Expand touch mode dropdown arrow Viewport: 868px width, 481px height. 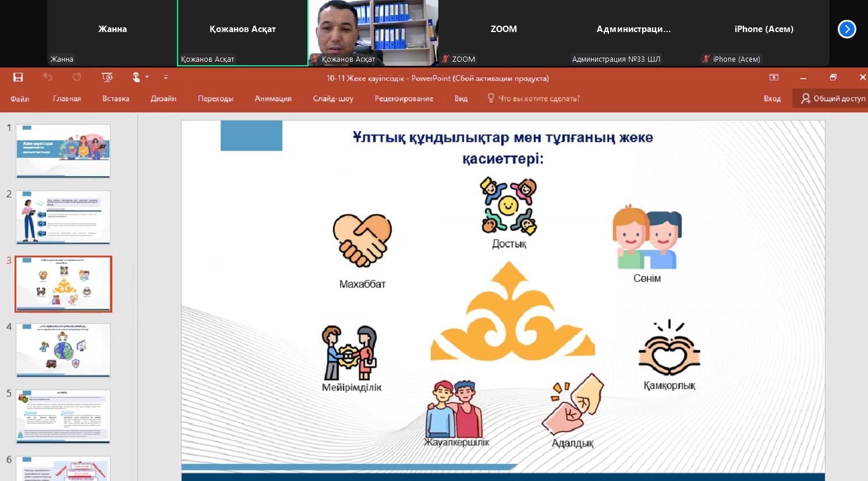click(147, 77)
